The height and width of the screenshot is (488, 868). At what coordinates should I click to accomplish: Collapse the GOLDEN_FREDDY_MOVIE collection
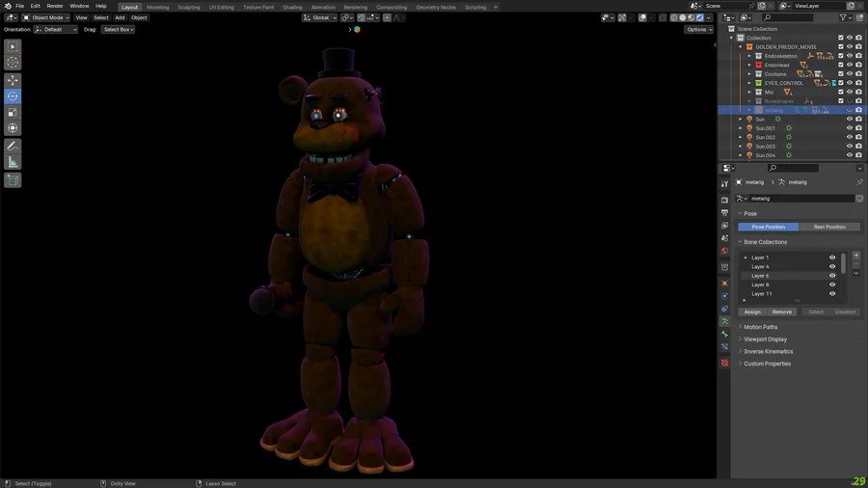point(741,47)
